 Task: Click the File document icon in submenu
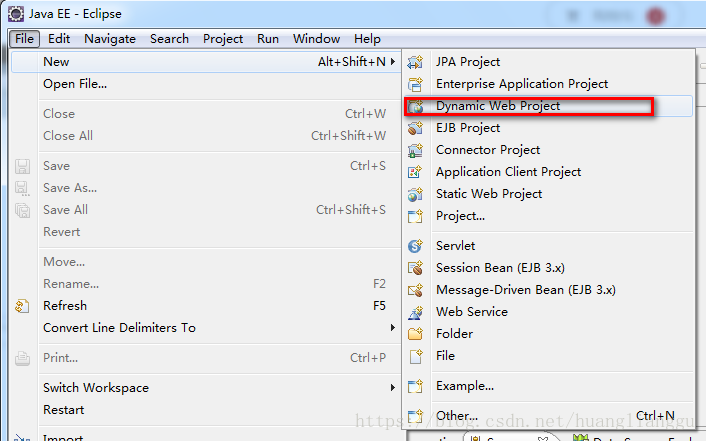point(416,356)
